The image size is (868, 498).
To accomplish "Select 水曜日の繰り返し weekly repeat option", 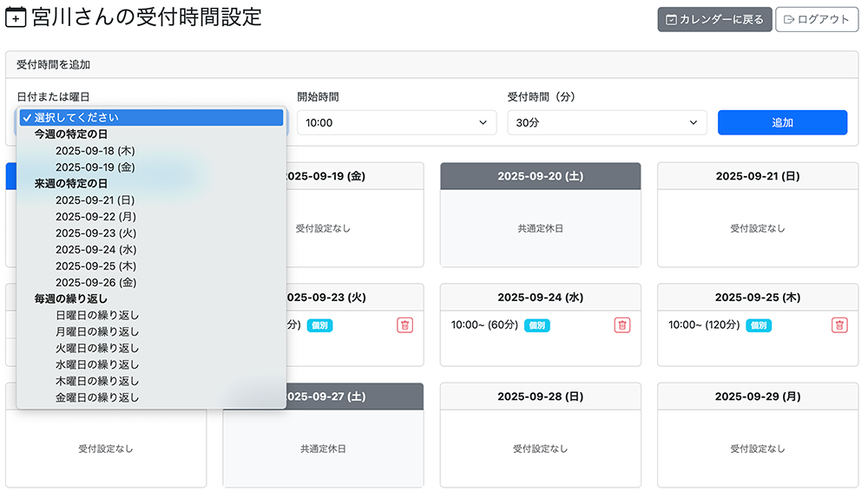I will click(97, 365).
